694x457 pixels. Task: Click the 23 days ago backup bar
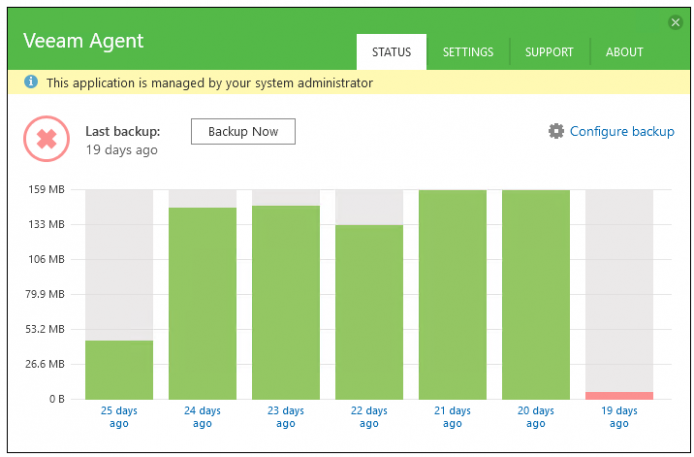click(x=286, y=303)
